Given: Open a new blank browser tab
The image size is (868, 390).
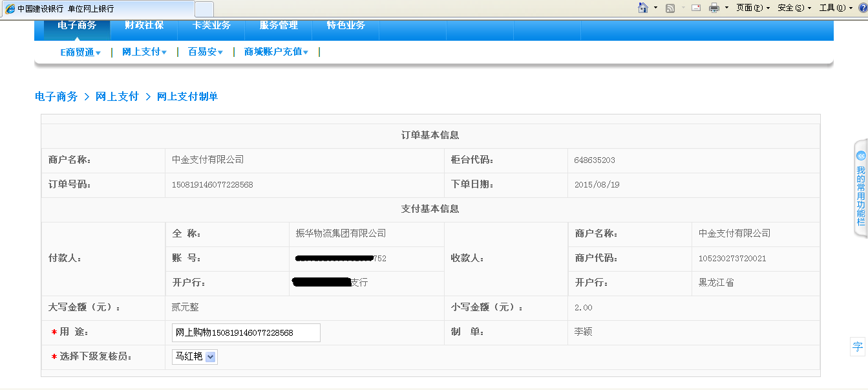Looking at the screenshot, I should 204,9.
